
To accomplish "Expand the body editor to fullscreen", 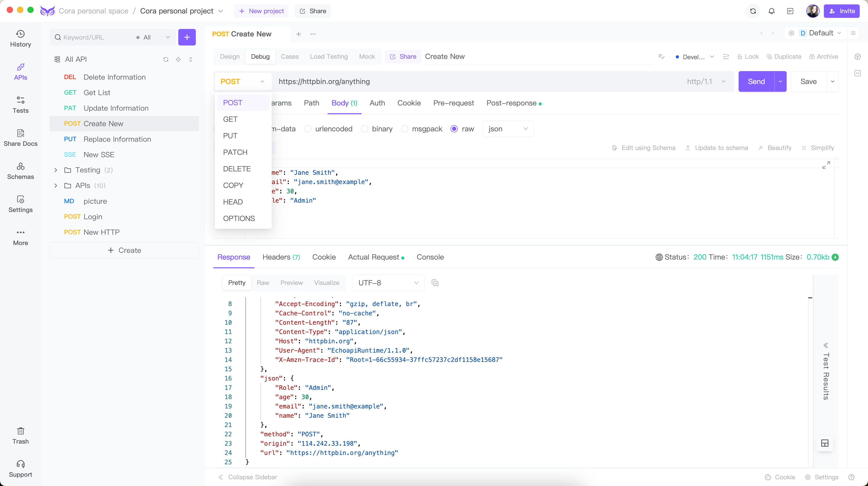I will pos(826,165).
